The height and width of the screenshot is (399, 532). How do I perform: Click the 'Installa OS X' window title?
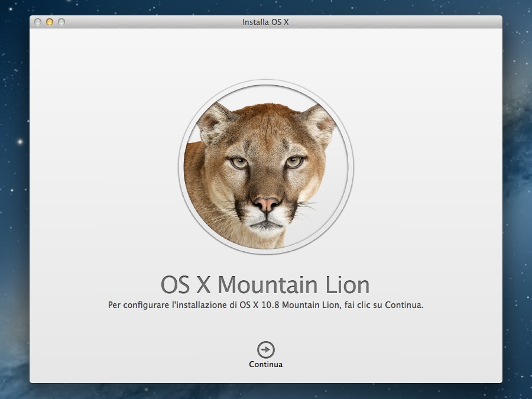tap(265, 22)
